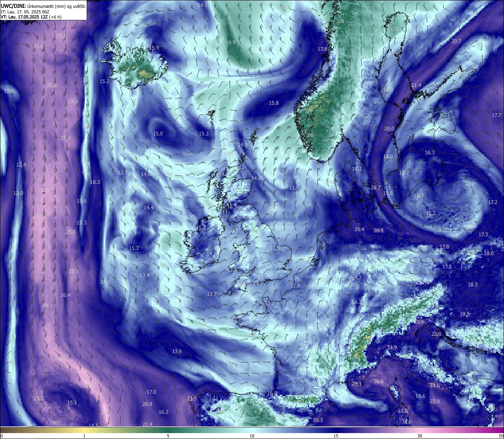504x439 pixels.
Task: Click the 'UWC/DINI: Úrkomumætti (mm) og uv850.' title
Action: coord(43,6)
